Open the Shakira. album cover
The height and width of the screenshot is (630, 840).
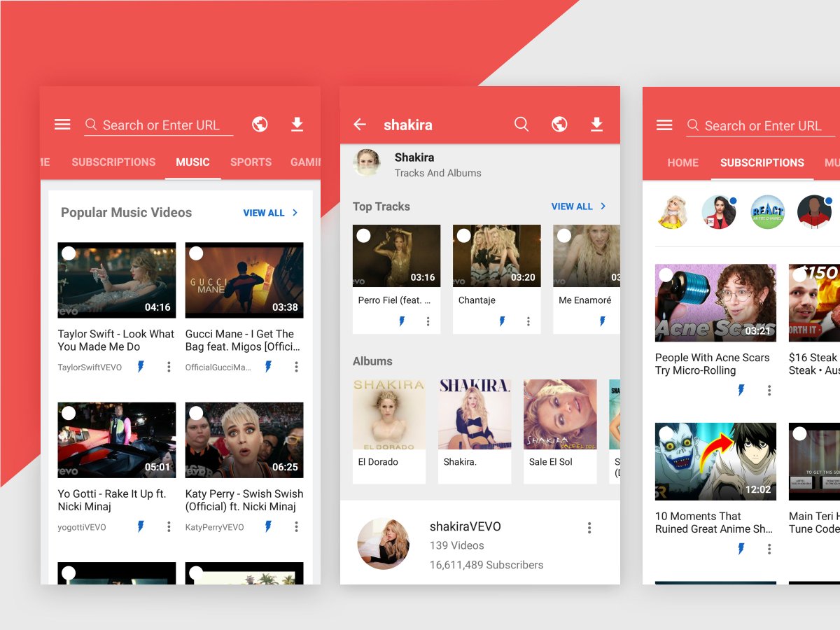click(475, 414)
